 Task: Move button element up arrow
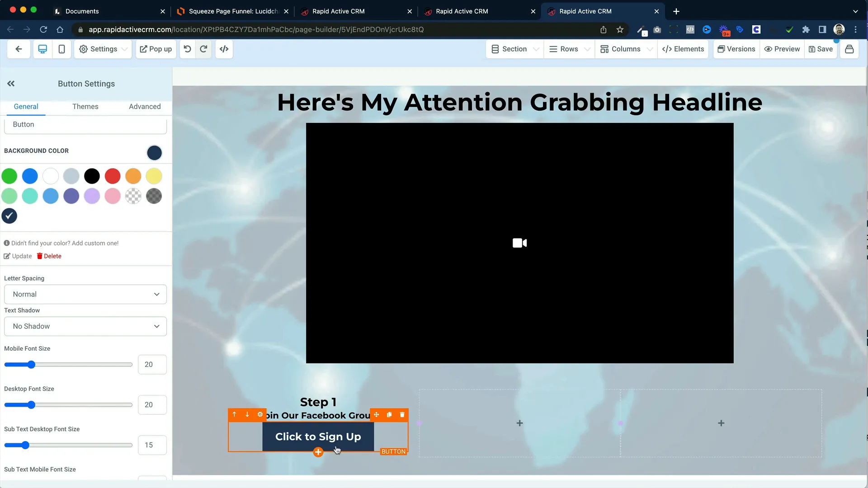234,414
